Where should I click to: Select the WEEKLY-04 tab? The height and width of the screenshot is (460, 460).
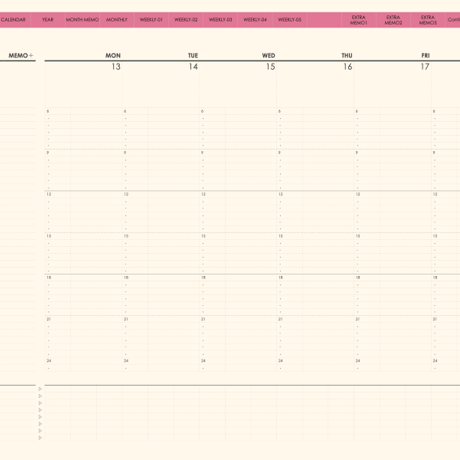[x=255, y=20]
